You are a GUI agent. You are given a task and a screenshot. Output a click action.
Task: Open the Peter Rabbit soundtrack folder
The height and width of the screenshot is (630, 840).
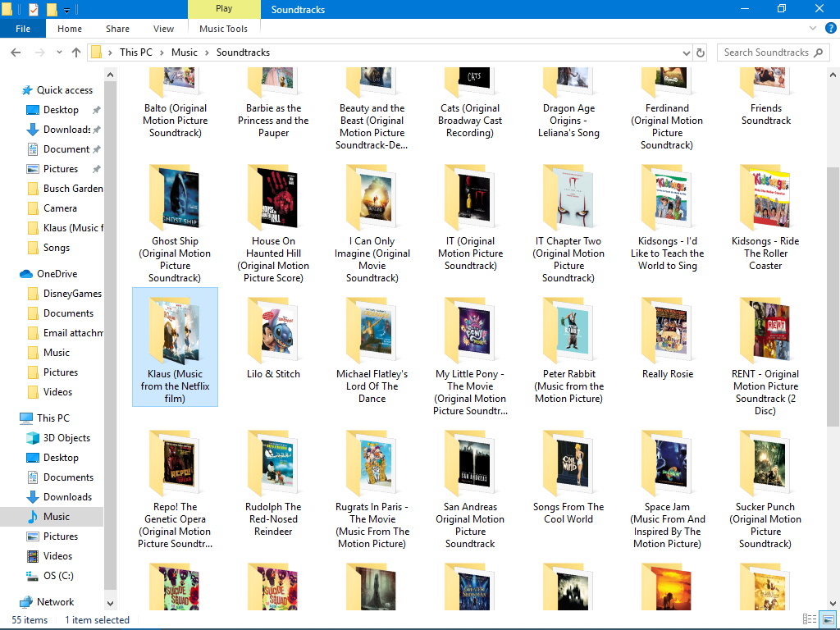pos(569,349)
